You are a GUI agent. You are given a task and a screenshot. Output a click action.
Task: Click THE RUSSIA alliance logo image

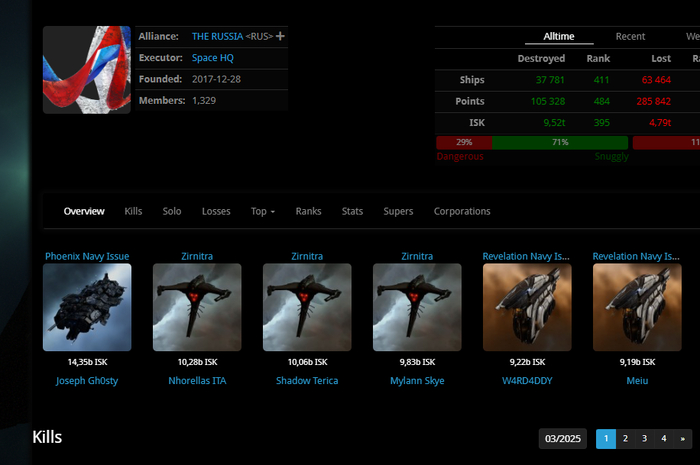tap(86, 70)
